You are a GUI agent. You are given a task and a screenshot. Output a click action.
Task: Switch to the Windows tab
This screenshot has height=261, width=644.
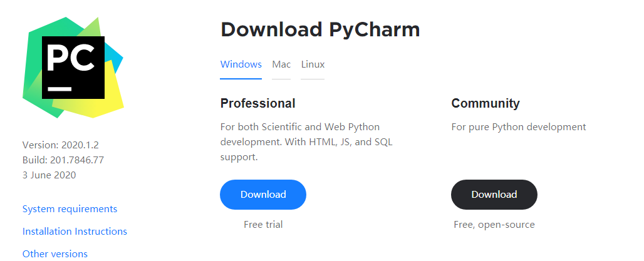pyautogui.click(x=241, y=64)
